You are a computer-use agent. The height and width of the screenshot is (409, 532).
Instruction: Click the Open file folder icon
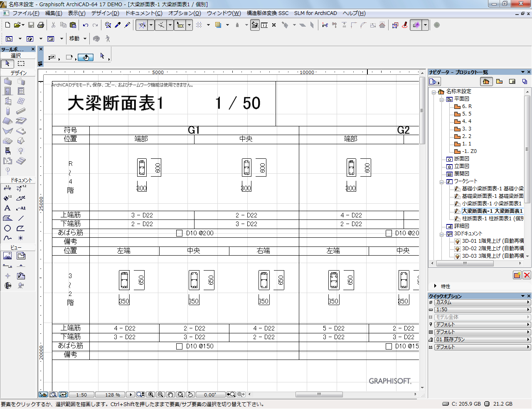click(x=17, y=25)
